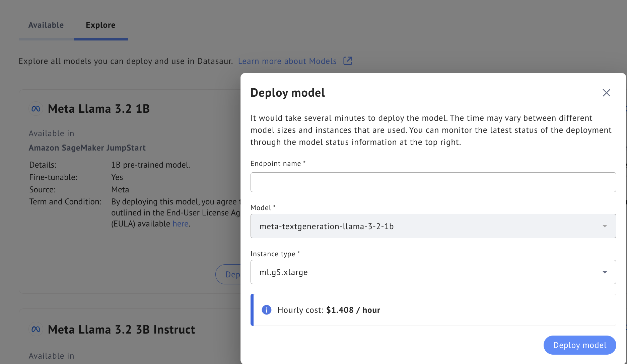This screenshot has width=627, height=364.
Task: Close the Deploy model dialog
Action: (606, 93)
